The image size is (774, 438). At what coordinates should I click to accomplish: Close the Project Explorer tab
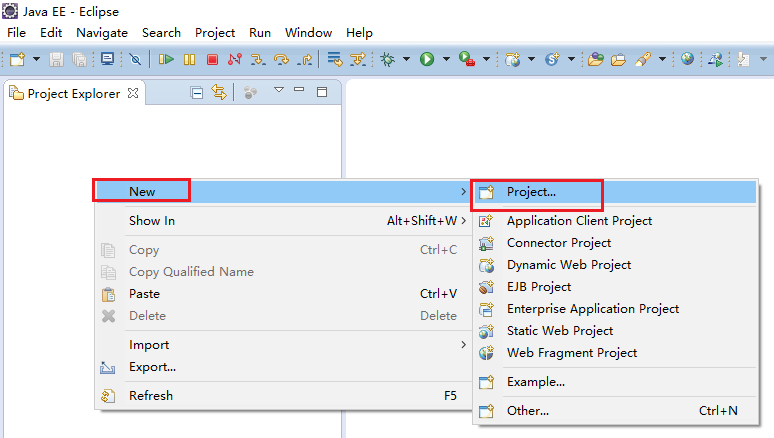point(133,93)
